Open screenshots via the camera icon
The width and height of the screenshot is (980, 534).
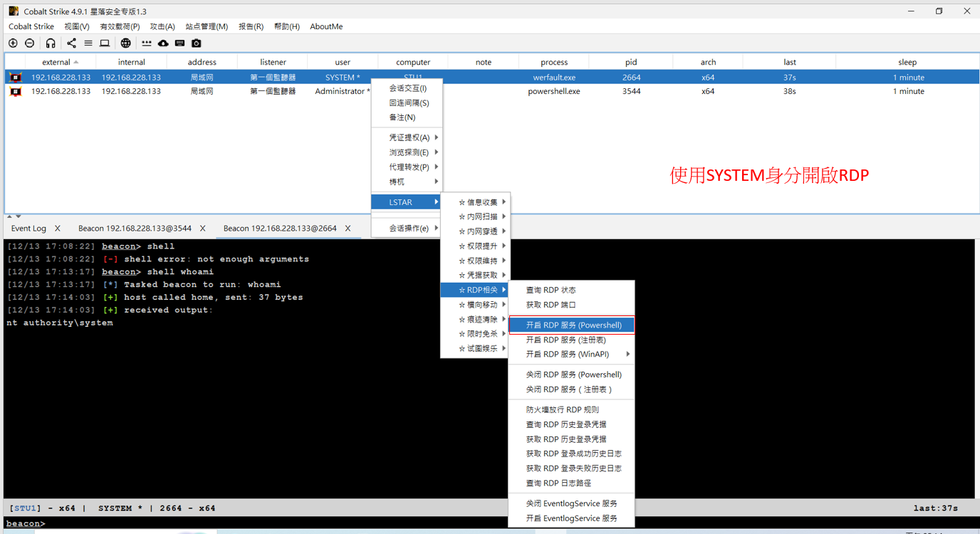197,43
